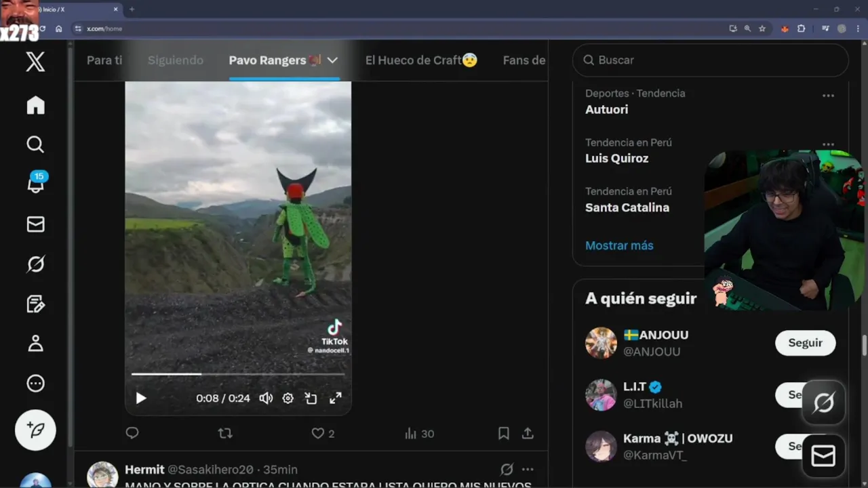Open Autuori trending topic

[x=607, y=109]
